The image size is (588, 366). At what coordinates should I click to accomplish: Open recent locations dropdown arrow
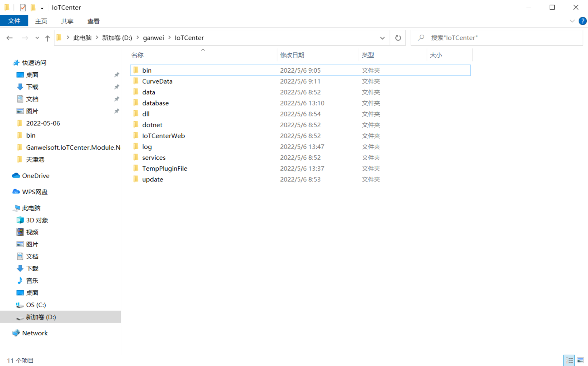[37, 38]
